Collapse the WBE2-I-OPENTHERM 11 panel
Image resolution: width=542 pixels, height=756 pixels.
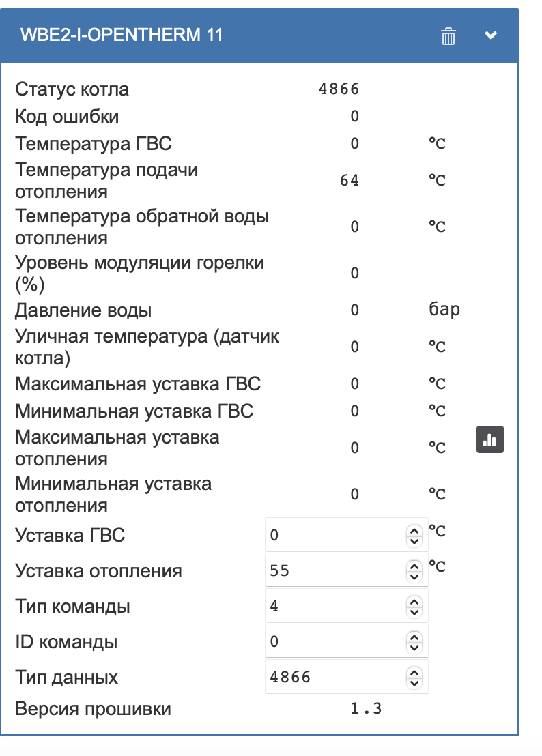[490, 35]
